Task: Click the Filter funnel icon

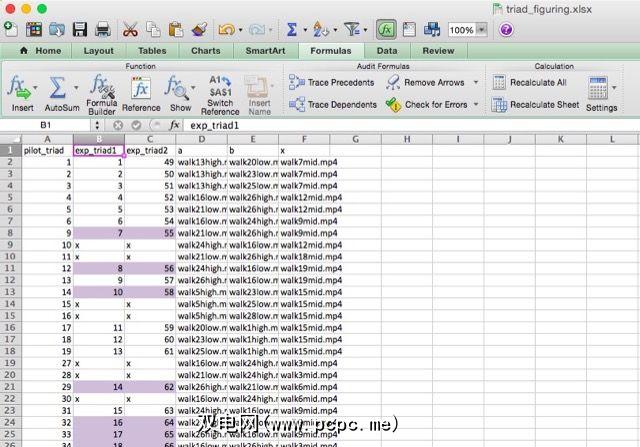Action: pos(351,29)
